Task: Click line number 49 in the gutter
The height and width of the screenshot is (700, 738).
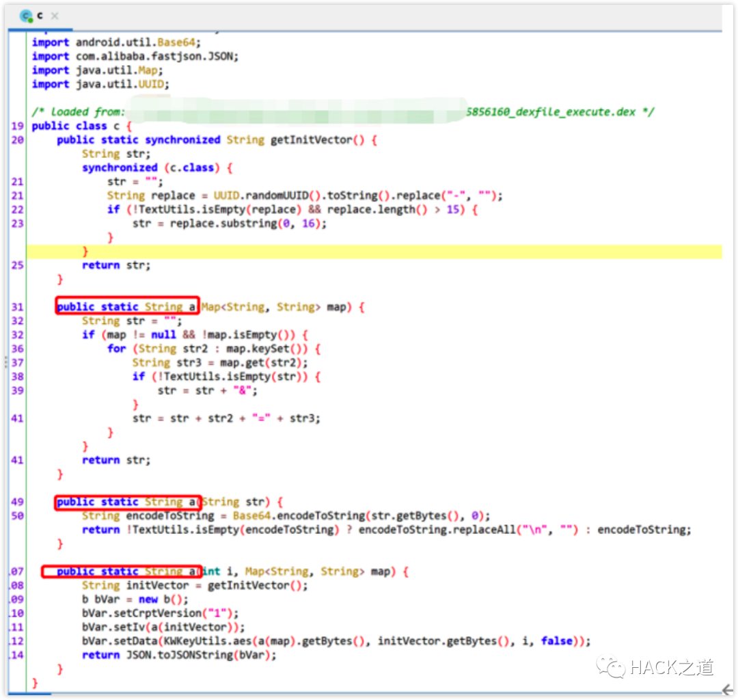Action: pyautogui.click(x=17, y=502)
